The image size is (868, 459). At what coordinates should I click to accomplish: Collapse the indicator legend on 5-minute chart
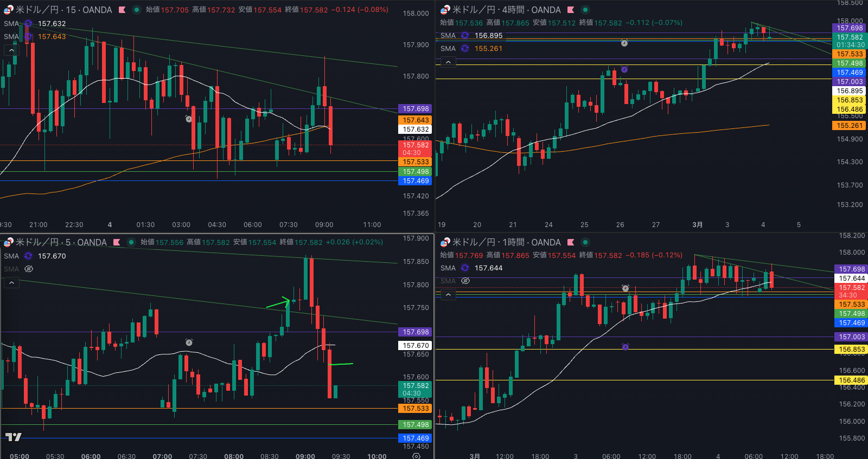click(11, 282)
